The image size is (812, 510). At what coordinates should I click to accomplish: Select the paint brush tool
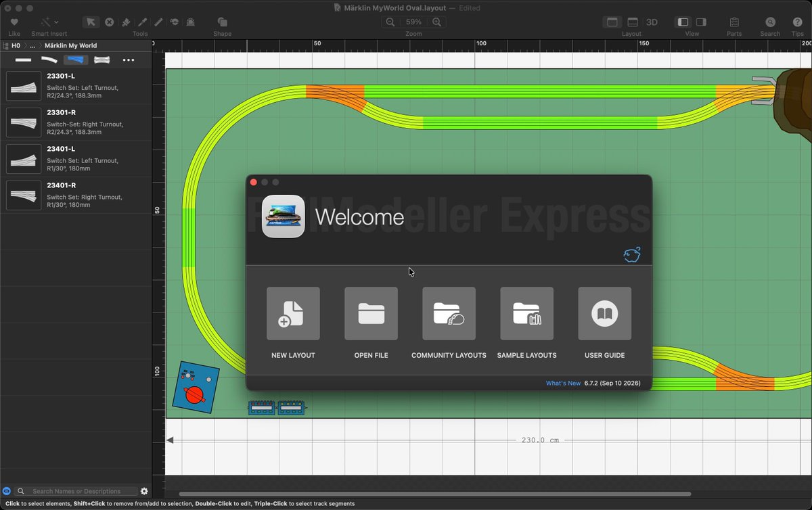point(126,22)
